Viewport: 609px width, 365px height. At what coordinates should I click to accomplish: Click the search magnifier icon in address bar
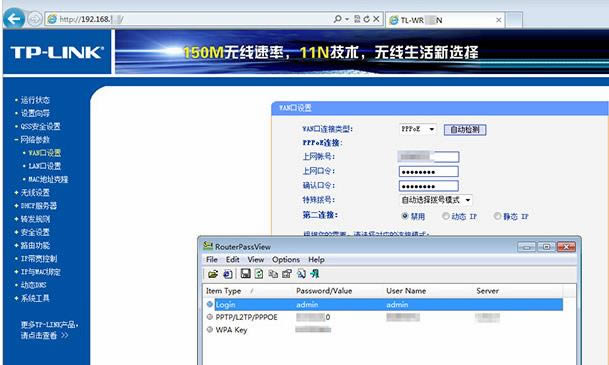338,19
